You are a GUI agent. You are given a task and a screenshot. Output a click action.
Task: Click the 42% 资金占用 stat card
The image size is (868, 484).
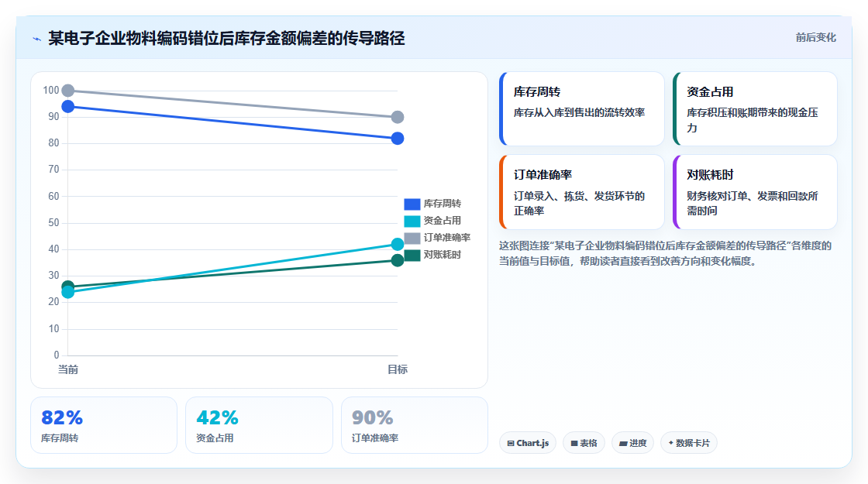point(259,425)
